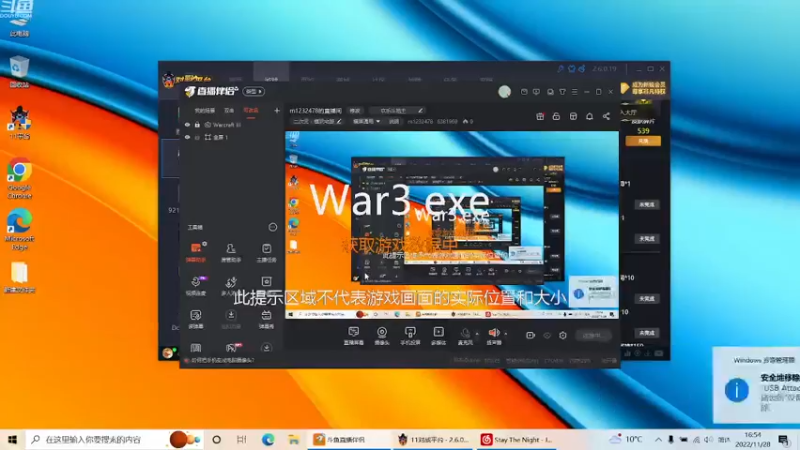The height and width of the screenshot is (450, 800).
Task: Open the user avatar in companion title bar
Action: [505, 92]
